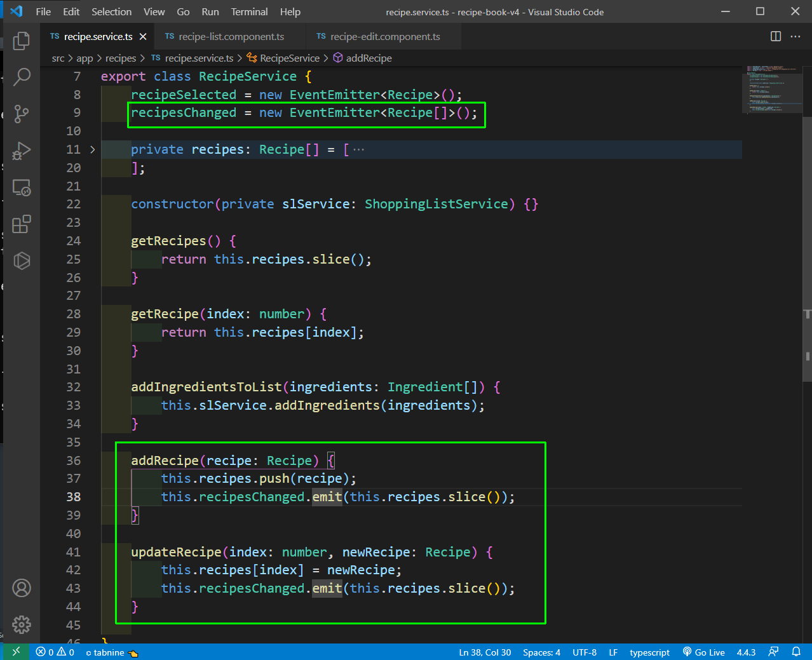Click the code minimap preview

click(771, 89)
